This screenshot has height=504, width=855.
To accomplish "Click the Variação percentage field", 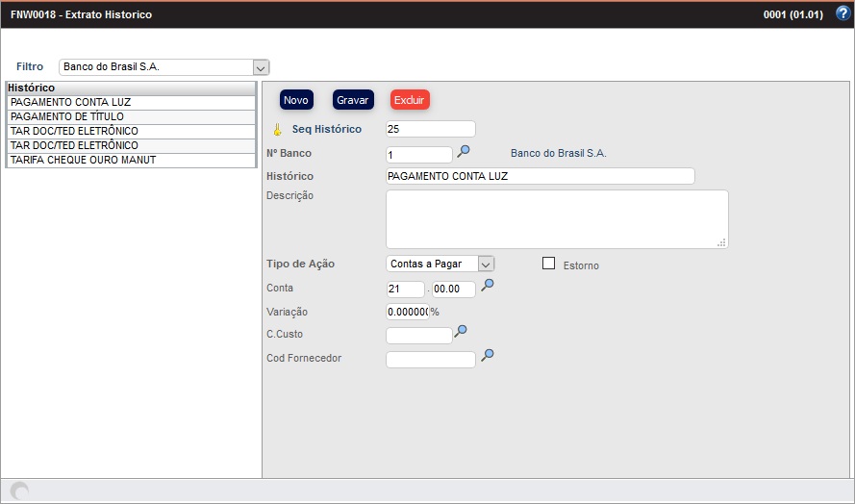I will click(407, 312).
